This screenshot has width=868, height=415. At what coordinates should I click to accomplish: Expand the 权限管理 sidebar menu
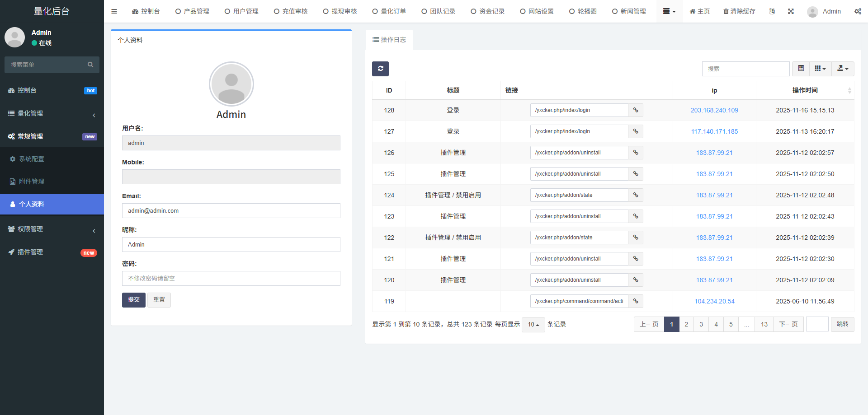pyautogui.click(x=52, y=229)
